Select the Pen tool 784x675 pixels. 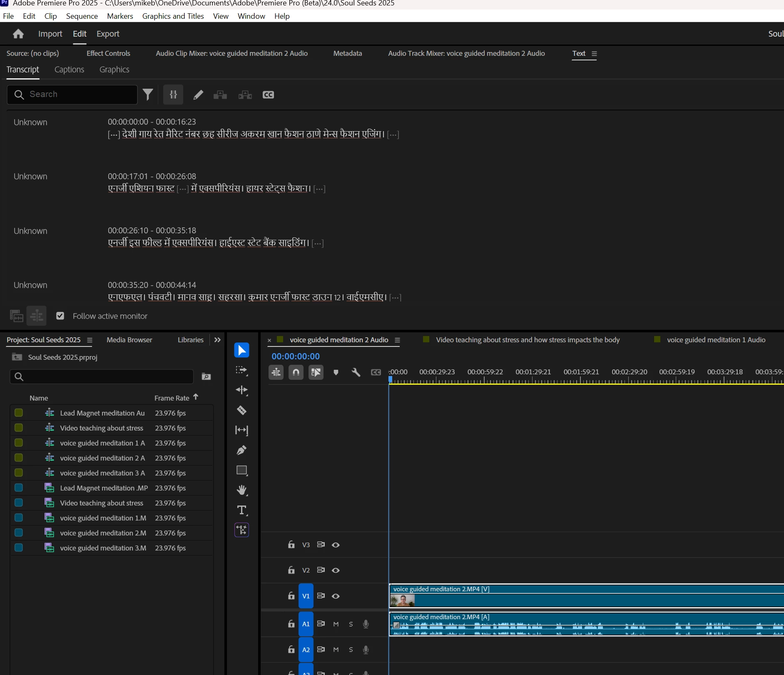(241, 450)
